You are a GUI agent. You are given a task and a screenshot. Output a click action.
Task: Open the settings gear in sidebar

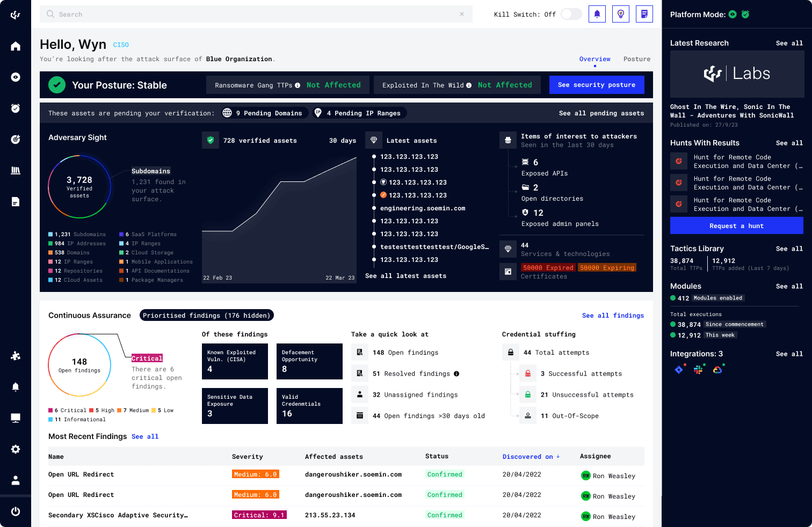point(16,449)
